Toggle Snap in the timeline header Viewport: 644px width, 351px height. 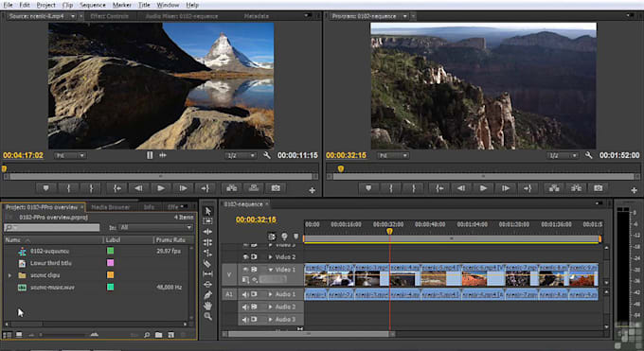pyautogui.click(x=272, y=237)
